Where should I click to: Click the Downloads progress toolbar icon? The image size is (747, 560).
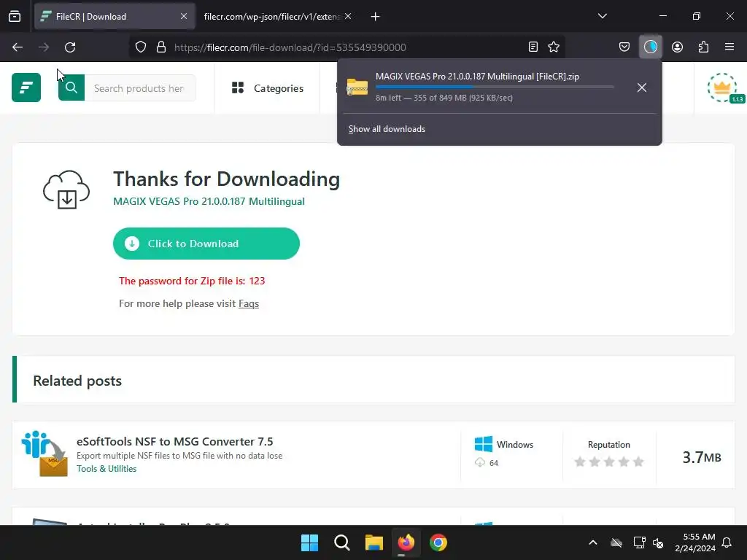click(x=650, y=47)
